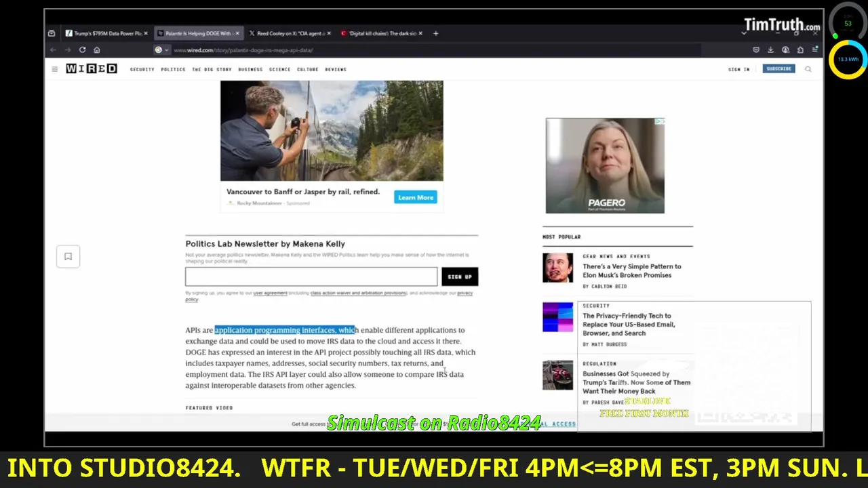Screen dimensions: 868x488
Task: Open the browser account profile icon
Action: click(785, 50)
